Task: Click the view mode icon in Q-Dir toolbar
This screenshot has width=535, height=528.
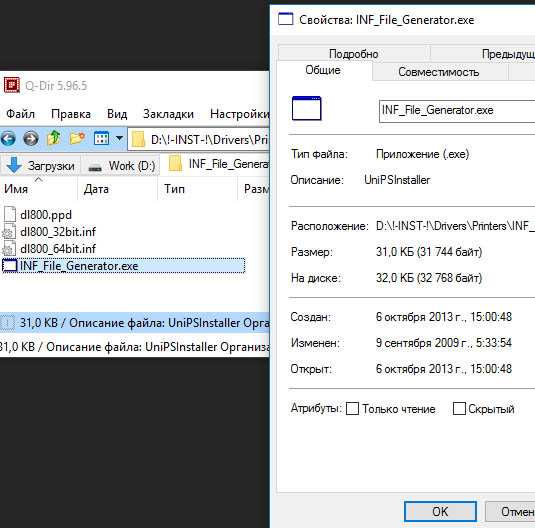Action: [x=101, y=138]
